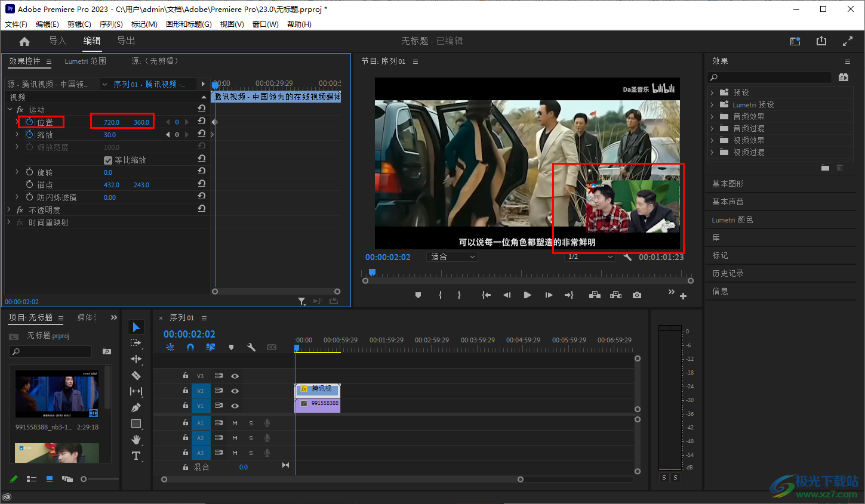Screen dimensions: 865x504
Task: Go to Out point in Program monitor
Action: point(569,295)
